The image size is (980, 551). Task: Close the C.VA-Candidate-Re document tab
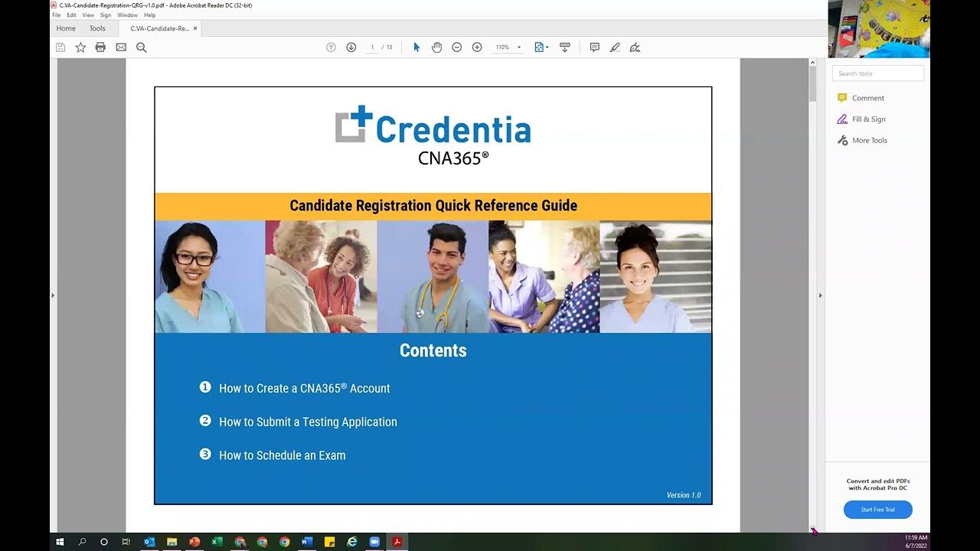tap(195, 28)
